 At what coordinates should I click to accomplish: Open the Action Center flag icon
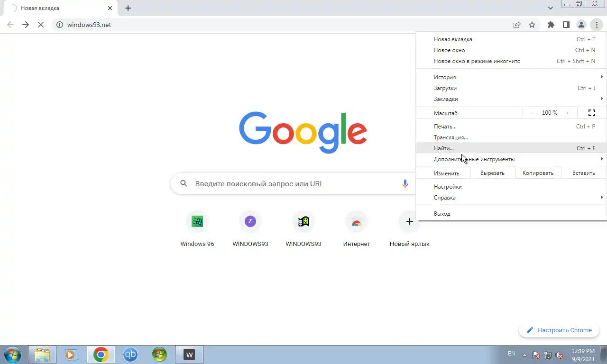tap(536, 355)
